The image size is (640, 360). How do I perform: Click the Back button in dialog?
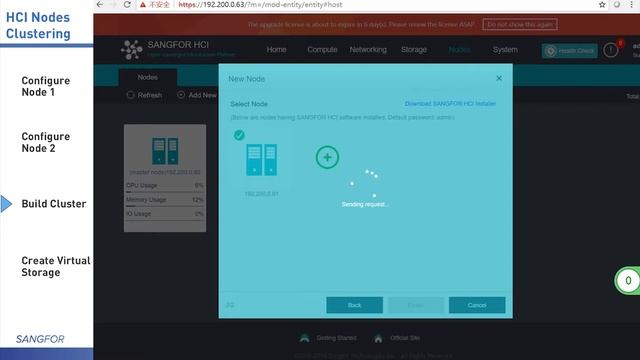coord(354,305)
